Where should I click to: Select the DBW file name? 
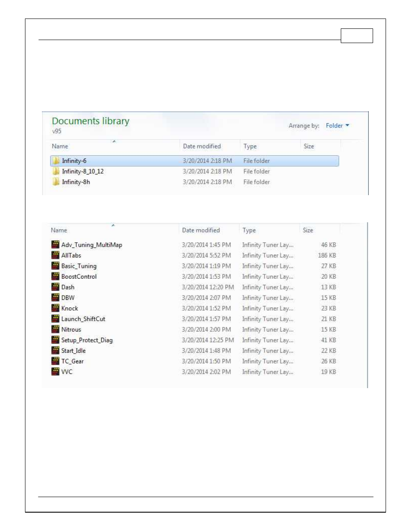click(x=68, y=298)
